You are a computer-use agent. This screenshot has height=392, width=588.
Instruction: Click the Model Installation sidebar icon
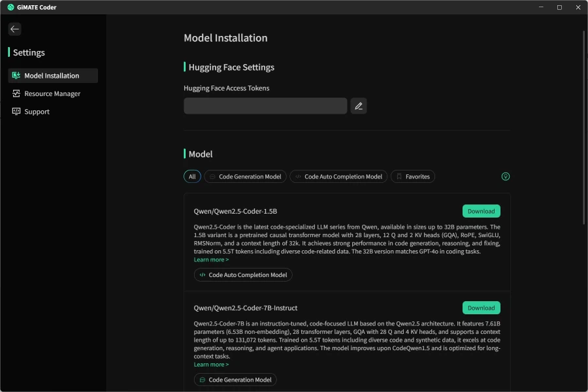16,76
